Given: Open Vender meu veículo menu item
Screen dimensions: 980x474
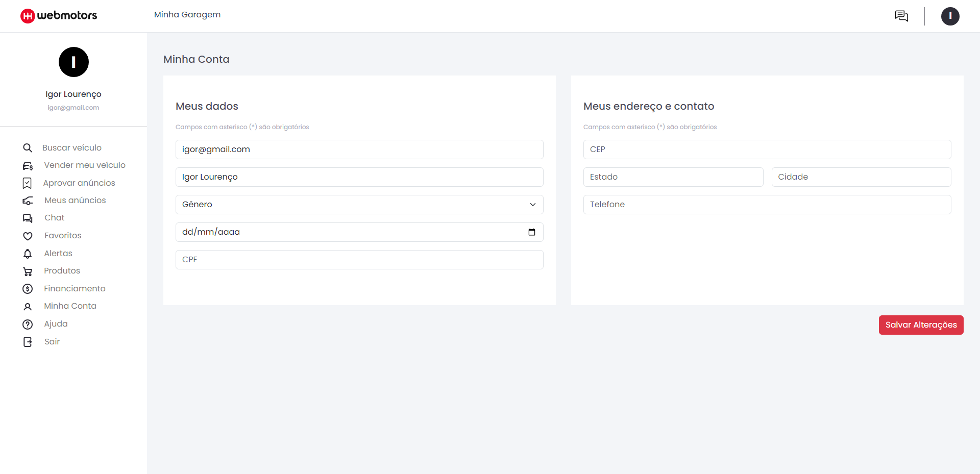Looking at the screenshot, I should click(85, 165).
